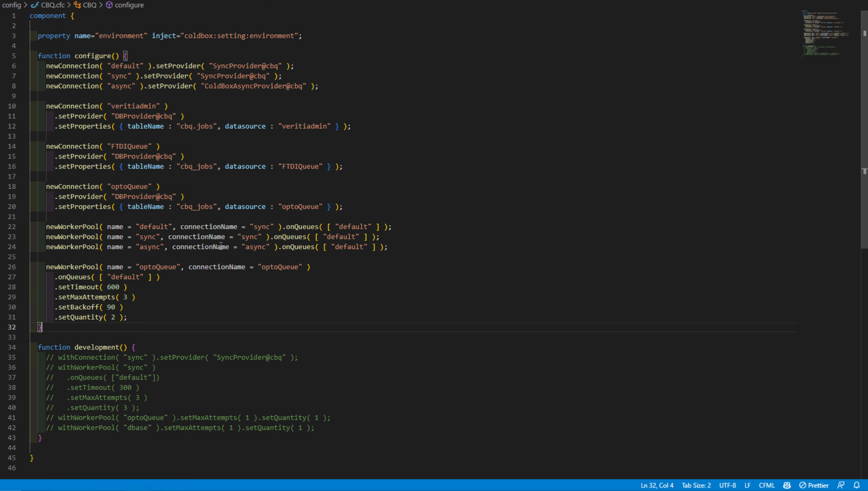868x491 pixels.
Task: Open the Copilot status icon
Action: click(x=787, y=485)
